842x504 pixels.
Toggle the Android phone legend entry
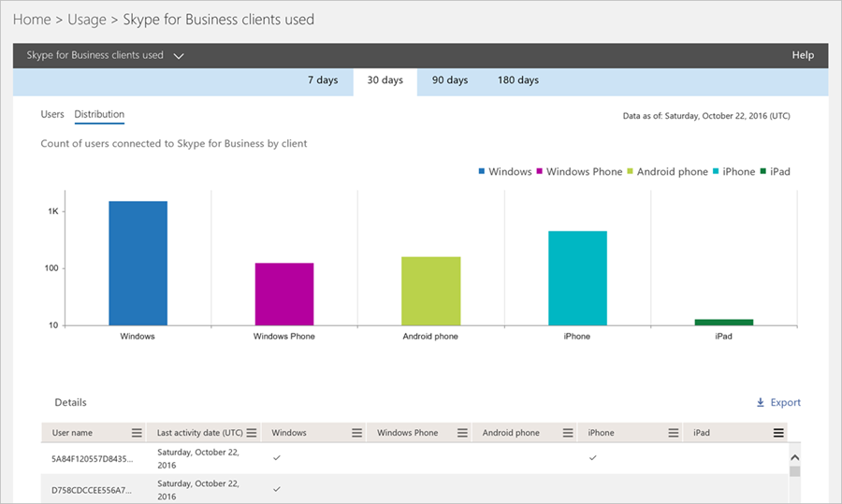[x=667, y=172]
